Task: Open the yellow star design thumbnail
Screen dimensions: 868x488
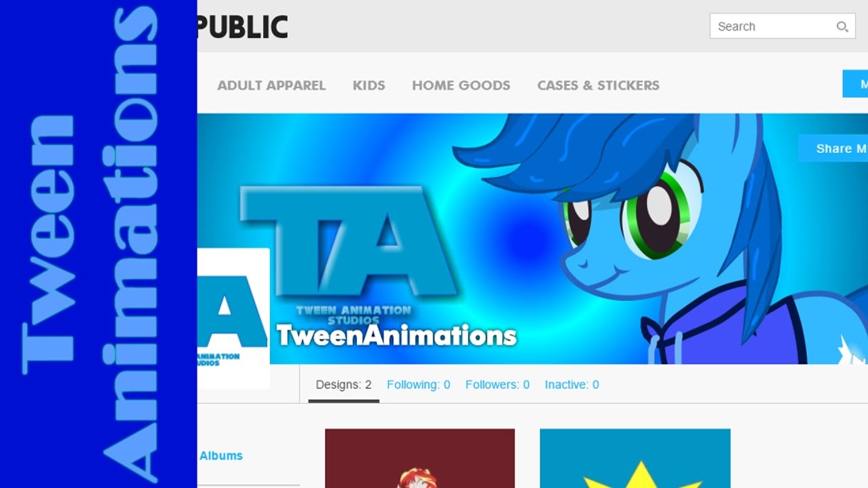Action: [635, 458]
